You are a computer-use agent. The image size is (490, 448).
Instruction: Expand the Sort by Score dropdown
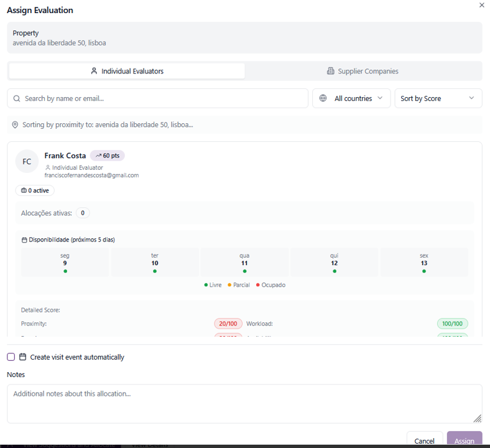coord(438,98)
